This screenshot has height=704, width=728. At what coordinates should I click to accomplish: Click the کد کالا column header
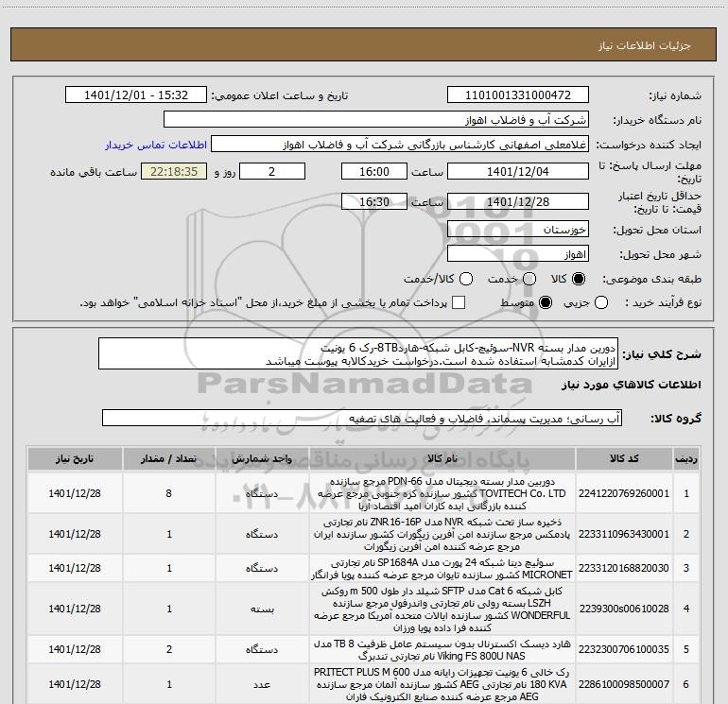tap(624, 459)
